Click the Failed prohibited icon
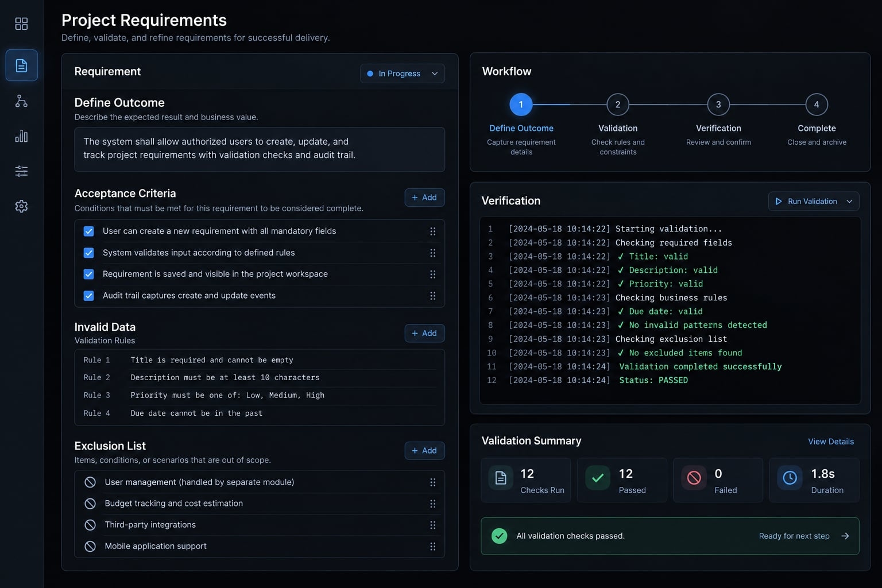 (x=694, y=478)
